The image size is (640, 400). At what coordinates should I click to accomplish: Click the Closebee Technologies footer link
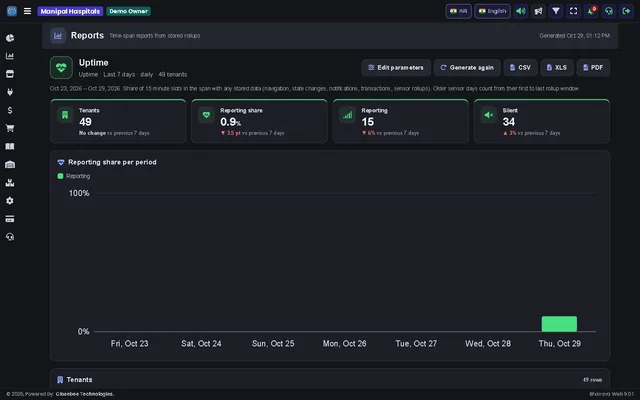pos(85,394)
